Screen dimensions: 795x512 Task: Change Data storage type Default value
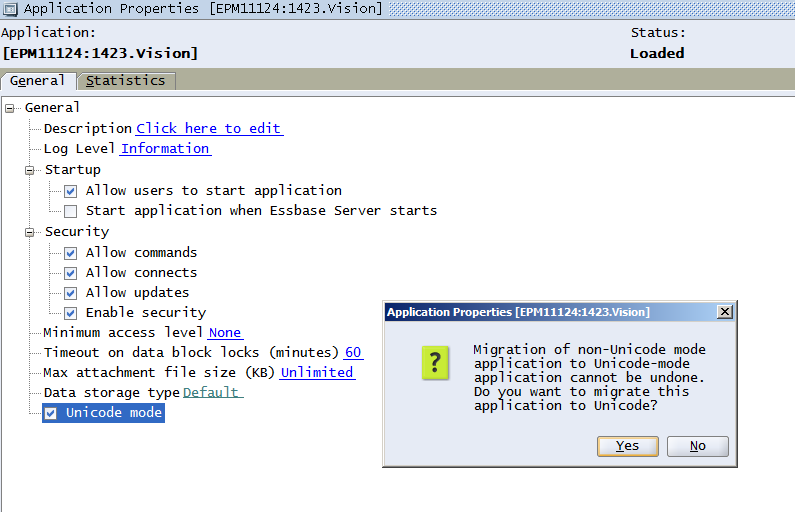pyautogui.click(x=213, y=392)
